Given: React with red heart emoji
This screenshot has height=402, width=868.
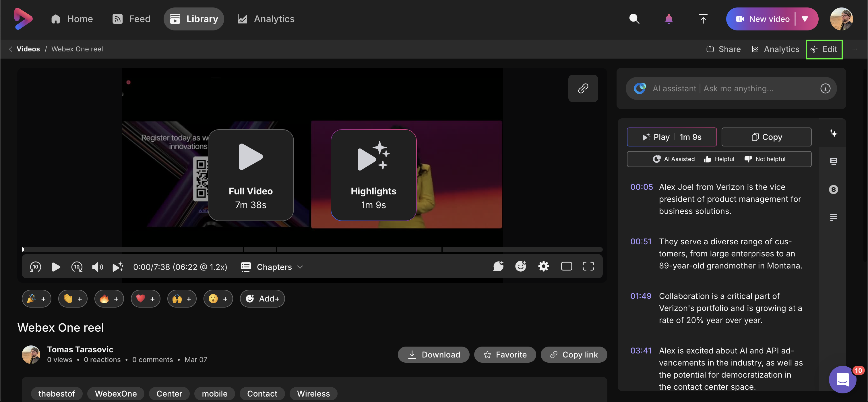Looking at the screenshot, I should [x=146, y=299].
